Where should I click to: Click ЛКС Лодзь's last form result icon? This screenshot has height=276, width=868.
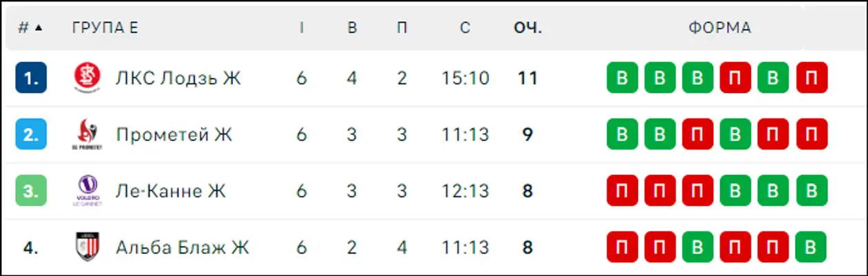tap(812, 78)
